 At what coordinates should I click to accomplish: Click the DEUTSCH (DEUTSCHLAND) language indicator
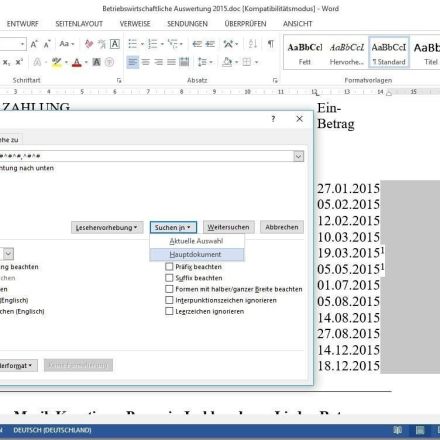pyautogui.click(x=52, y=430)
